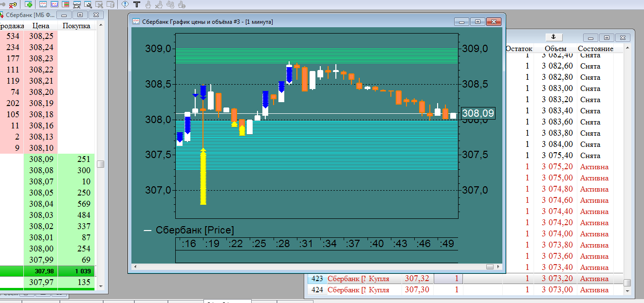Click the anchor button in orders table window
Screen dimensions: 644x303
553,37
